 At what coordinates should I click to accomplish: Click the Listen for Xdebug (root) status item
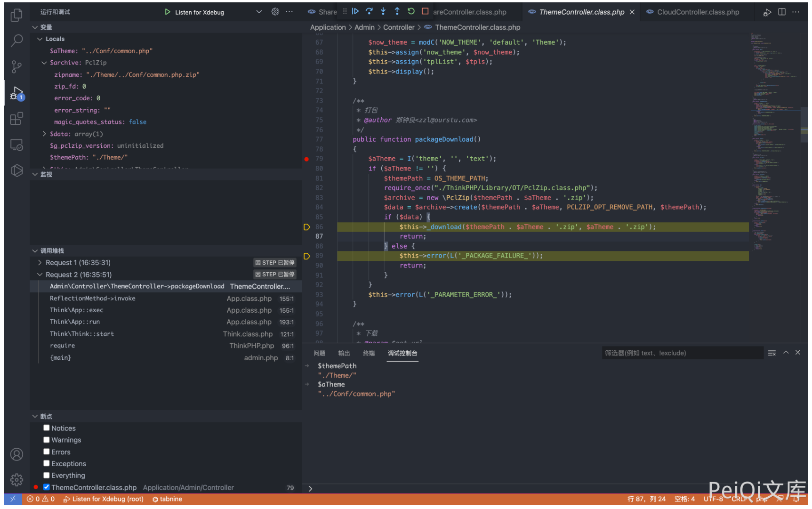tap(104, 499)
